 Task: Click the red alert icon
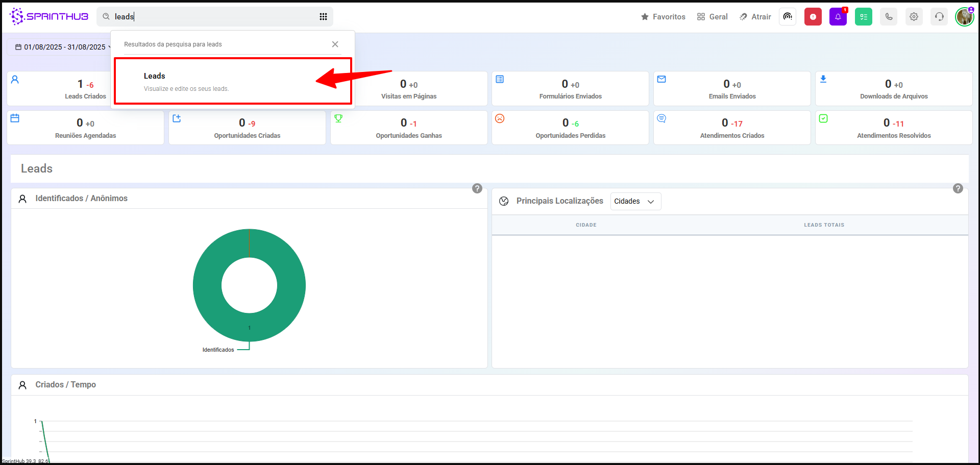click(813, 17)
